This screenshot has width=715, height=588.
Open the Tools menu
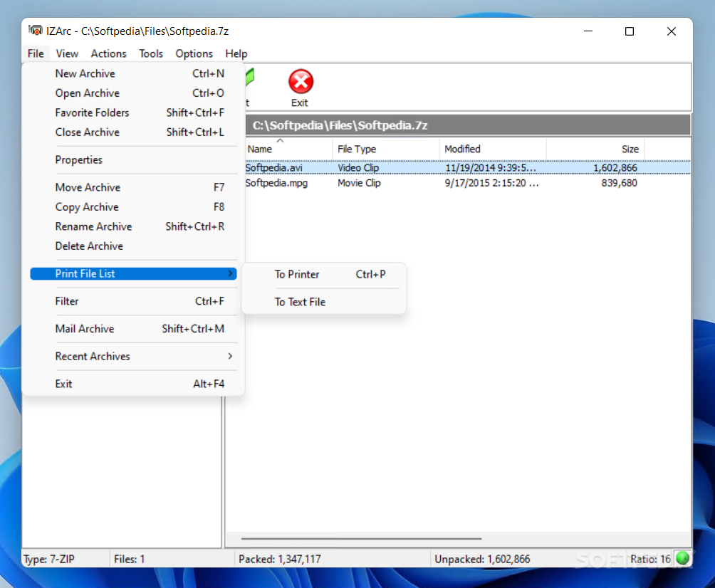point(151,54)
